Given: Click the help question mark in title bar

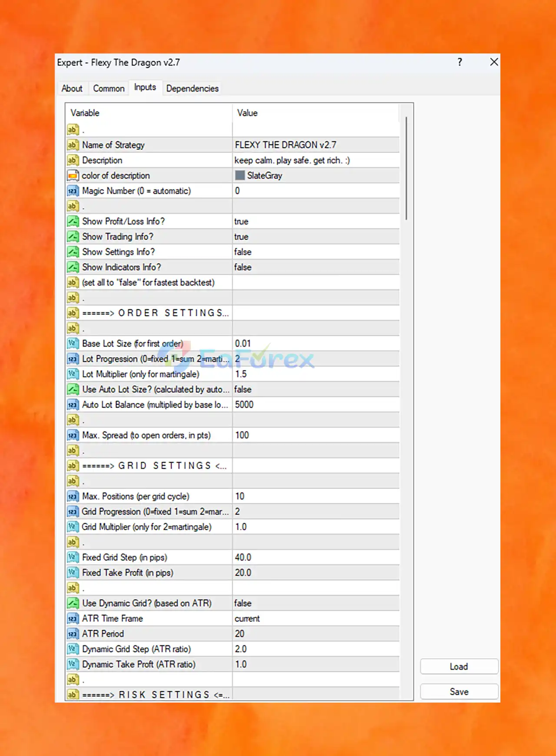Looking at the screenshot, I should 460,62.
